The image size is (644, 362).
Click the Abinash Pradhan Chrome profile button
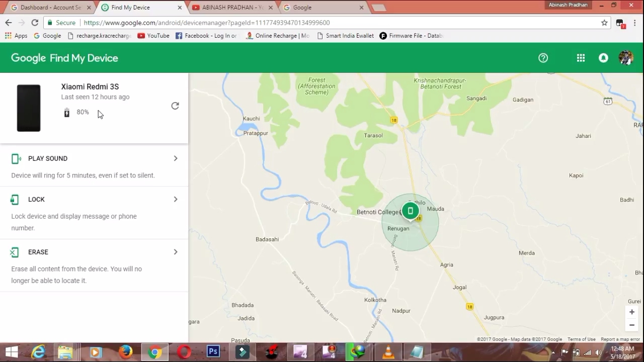(568, 5)
